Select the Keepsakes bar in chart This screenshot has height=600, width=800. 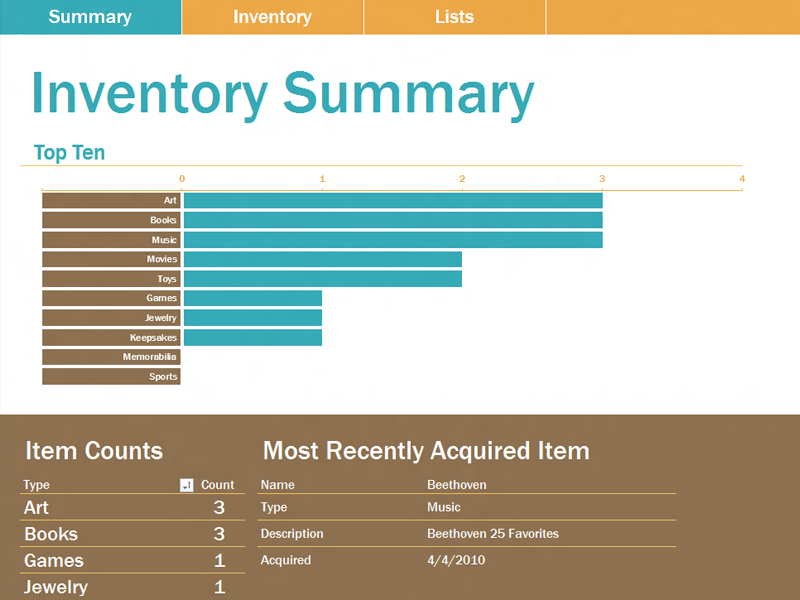(x=253, y=337)
